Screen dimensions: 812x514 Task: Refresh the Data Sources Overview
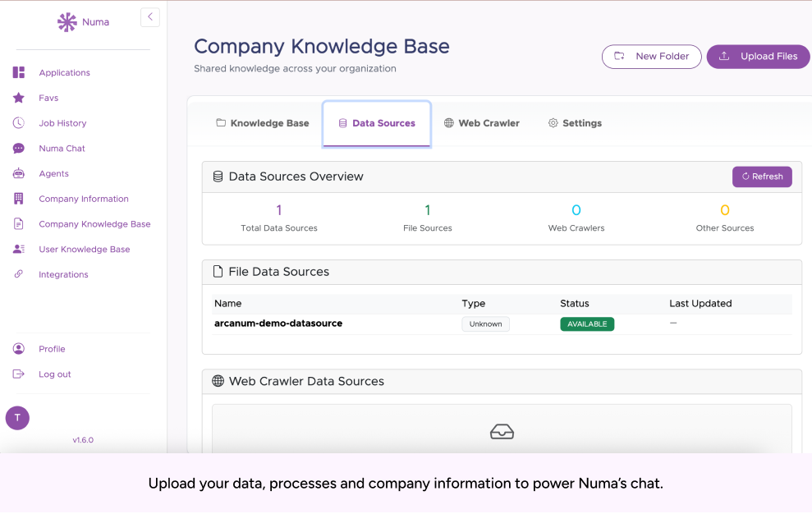pos(762,177)
